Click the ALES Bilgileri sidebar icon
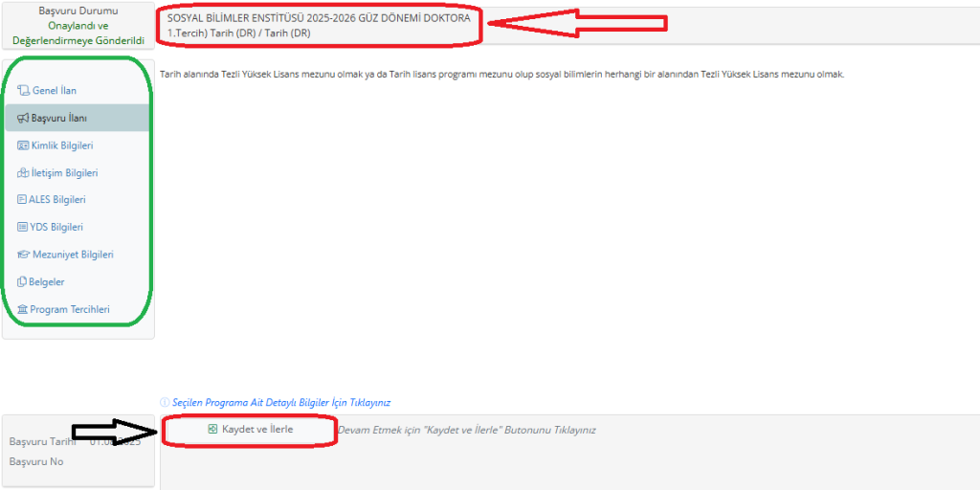The width and height of the screenshot is (980, 490). coord(22,200)
